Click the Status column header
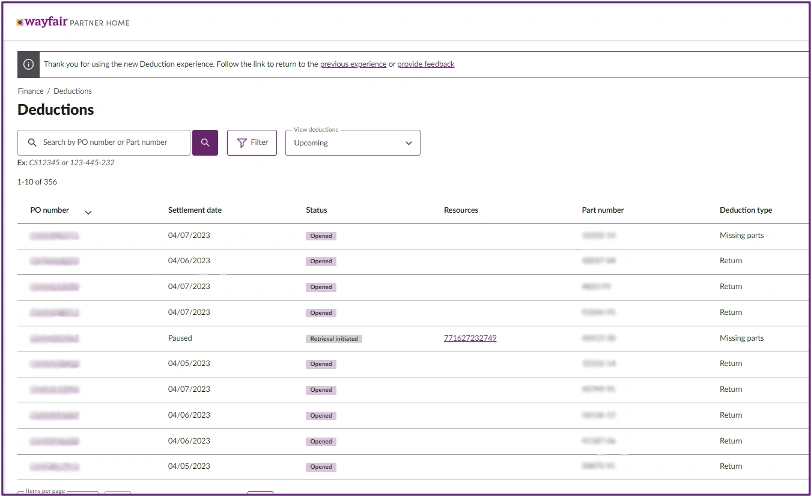This screenshot has width=812, height=496. pyautogui.click(x=316, y=210)
